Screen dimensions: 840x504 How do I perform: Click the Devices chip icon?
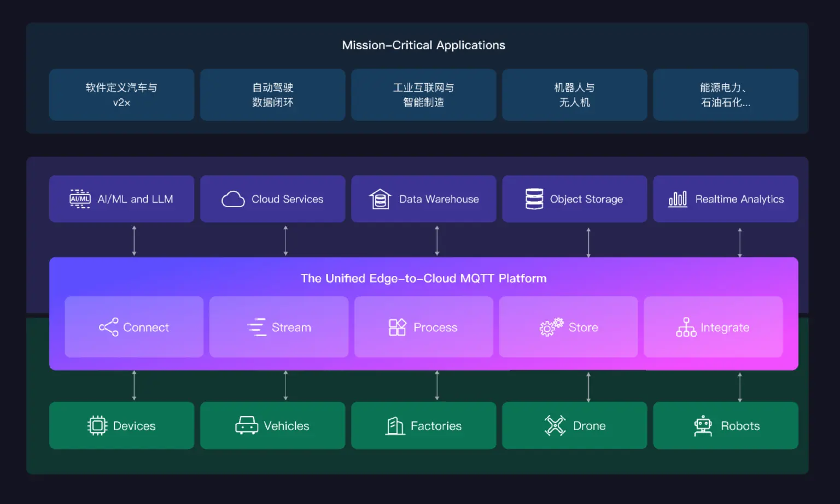[x=97, y=425]
